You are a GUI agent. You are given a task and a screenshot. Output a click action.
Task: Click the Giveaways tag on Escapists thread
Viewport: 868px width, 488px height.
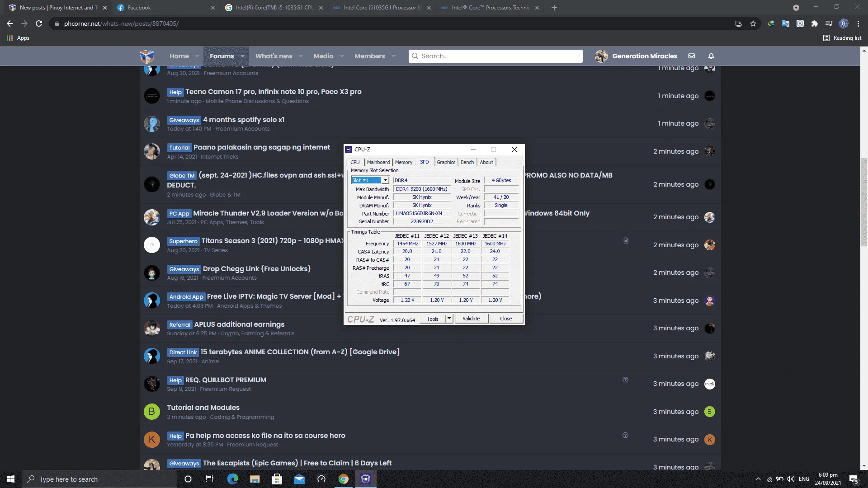pos(184,464)
